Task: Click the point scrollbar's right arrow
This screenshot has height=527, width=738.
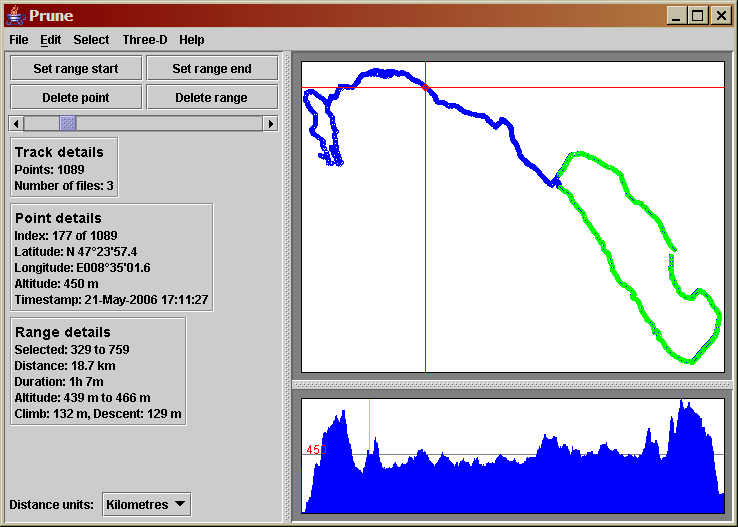Action: [271, 123]
